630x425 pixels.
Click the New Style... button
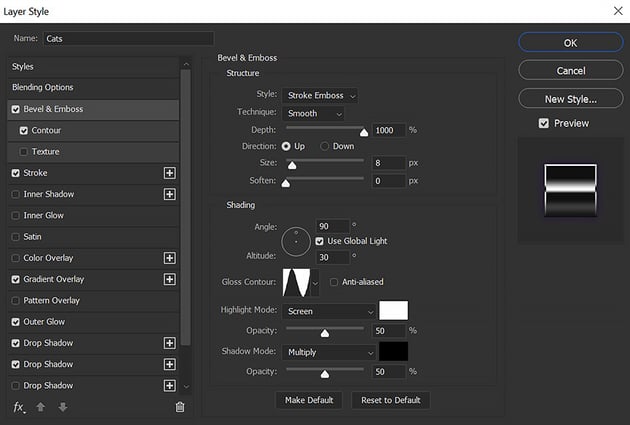click(x=570, y=99)
